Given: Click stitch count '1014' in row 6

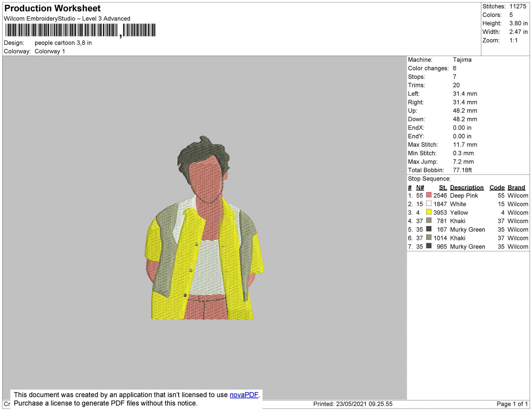Looking at the screenshot, I should (x=440, y=238).
